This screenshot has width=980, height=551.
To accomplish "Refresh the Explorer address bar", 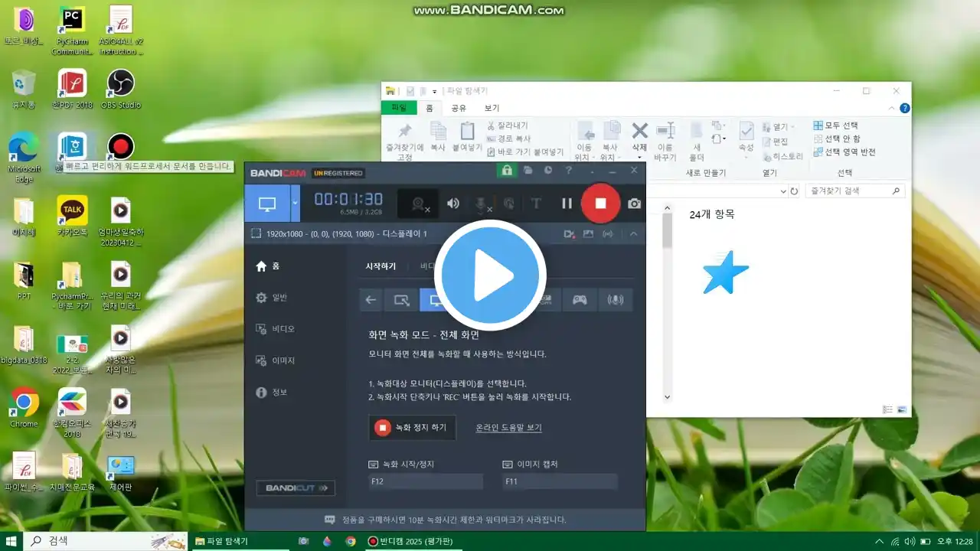I will click(x=794, y=191).
